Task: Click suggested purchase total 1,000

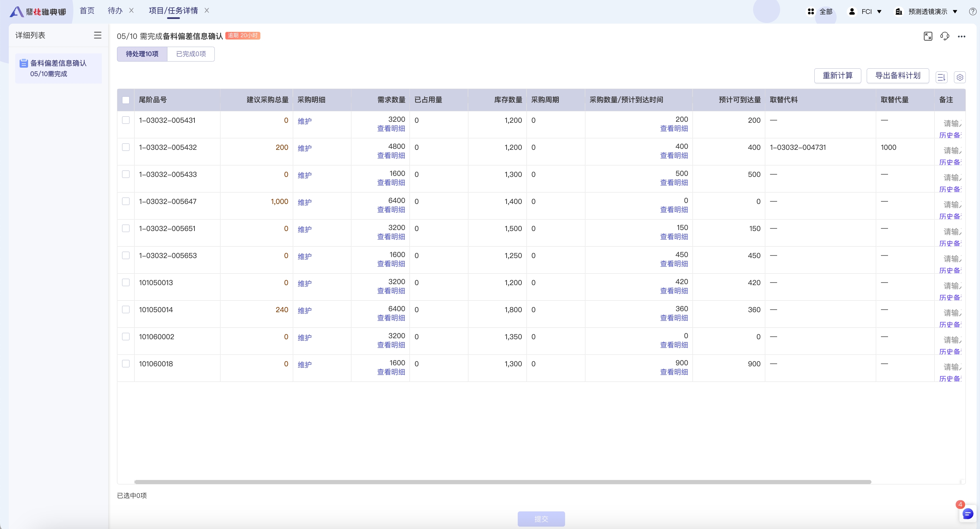Action: tap(280, 201)
